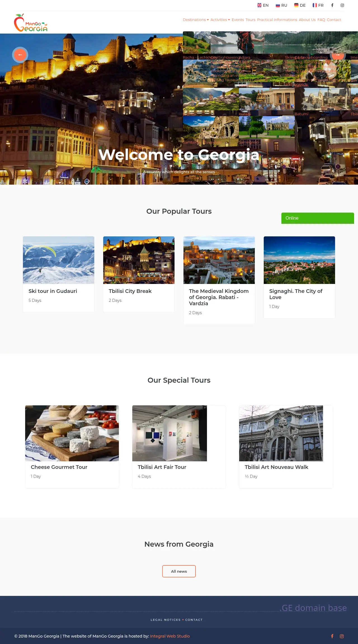Open Legal Notices footer link

tap(166, 620)
